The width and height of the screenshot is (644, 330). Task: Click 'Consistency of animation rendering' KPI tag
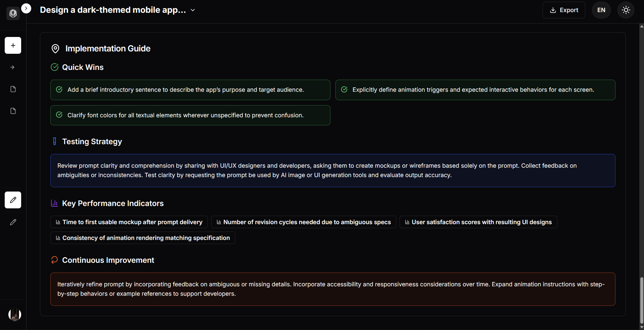(x=143, y=238)
